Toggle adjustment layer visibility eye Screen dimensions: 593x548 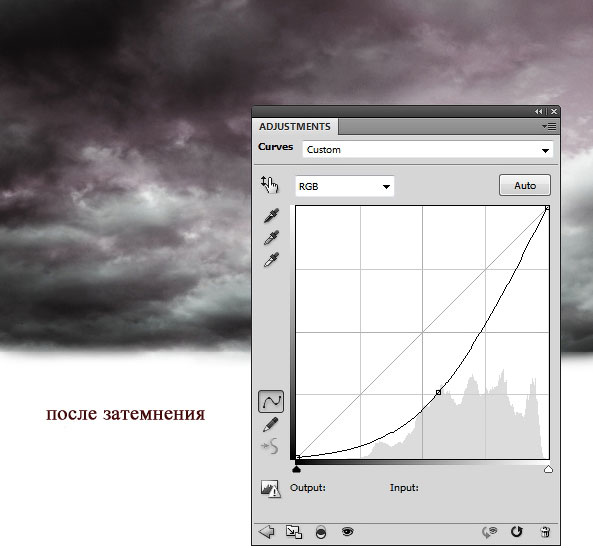[347, 532]
